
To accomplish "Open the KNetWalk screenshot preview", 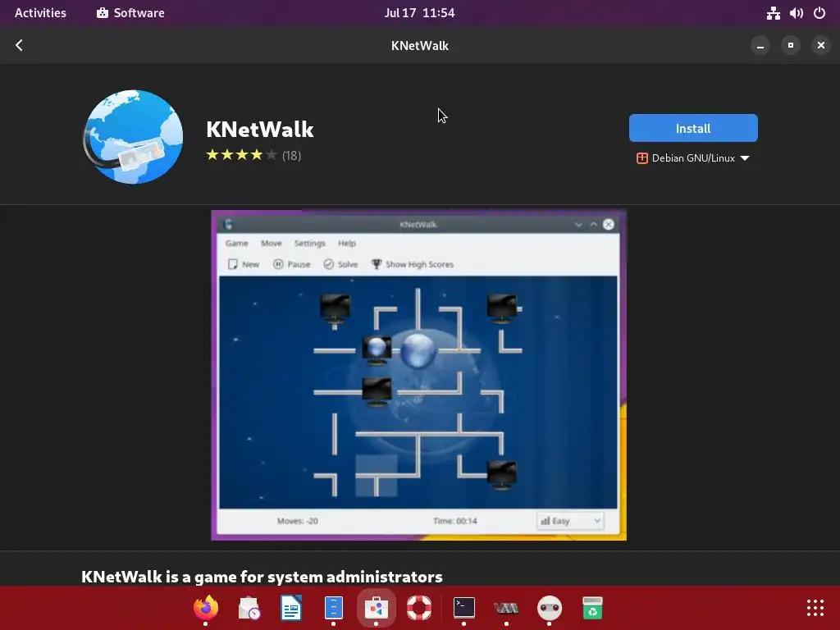I will 418,375.
